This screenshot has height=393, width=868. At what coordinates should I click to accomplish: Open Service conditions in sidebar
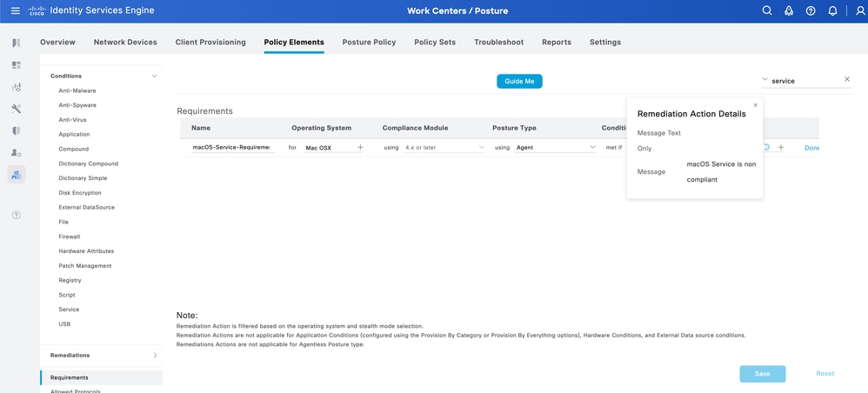tap(69, 310)
